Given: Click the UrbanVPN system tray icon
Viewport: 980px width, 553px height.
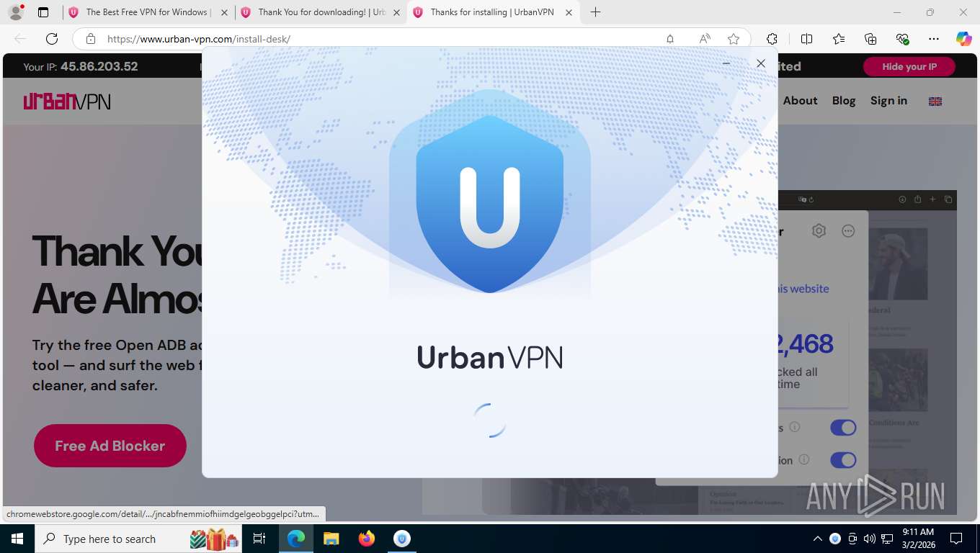Looking at the screenshot, I should pyautogui.click(x=835, y=539).
